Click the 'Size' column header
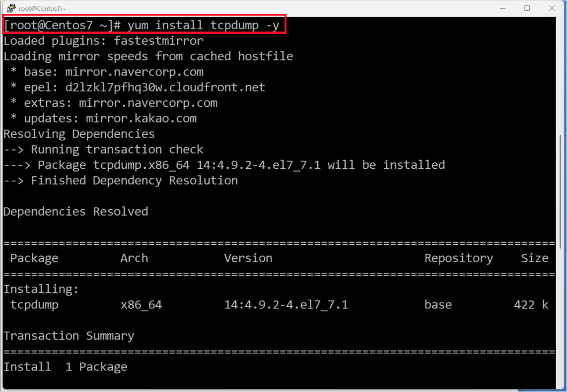Viewport: 567px width, 392px height. 535,258
